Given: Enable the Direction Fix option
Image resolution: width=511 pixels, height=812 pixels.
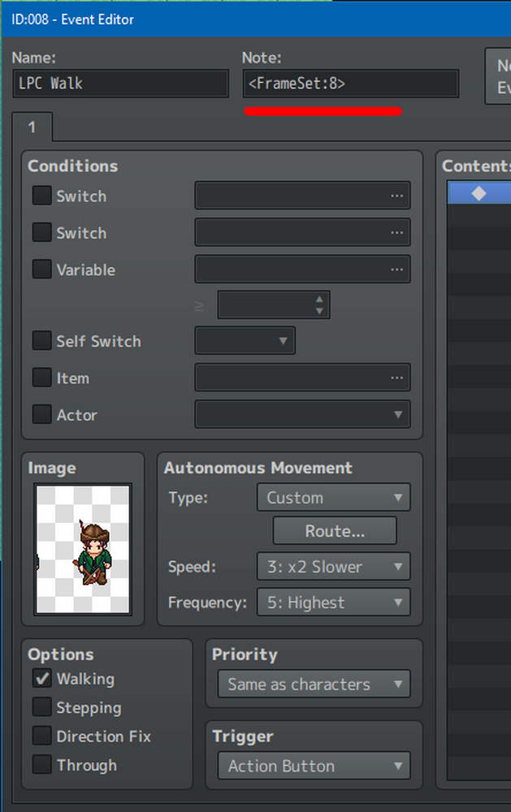Looking at the screenshot, I should [42, 736].
